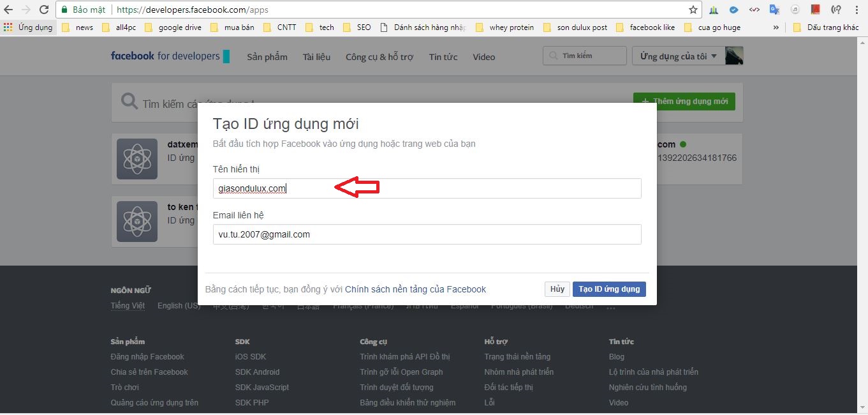Click the user profile avatar thumbnail

(734, 56)
